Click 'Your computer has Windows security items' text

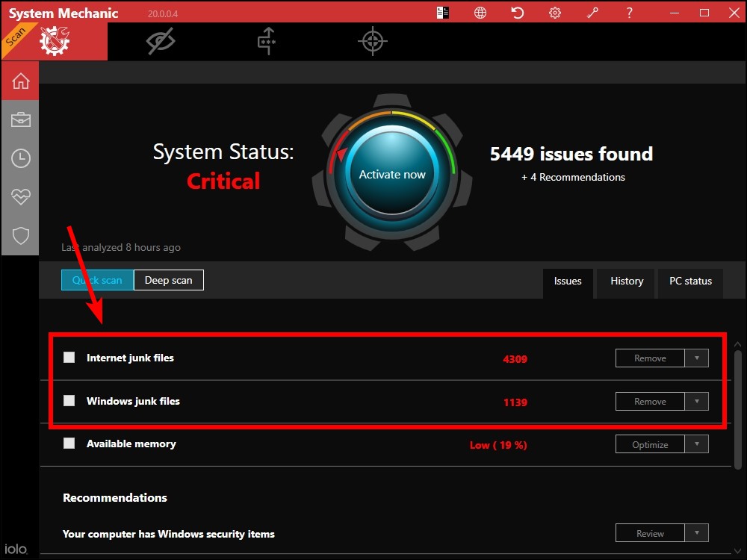[x=169, y=534]
